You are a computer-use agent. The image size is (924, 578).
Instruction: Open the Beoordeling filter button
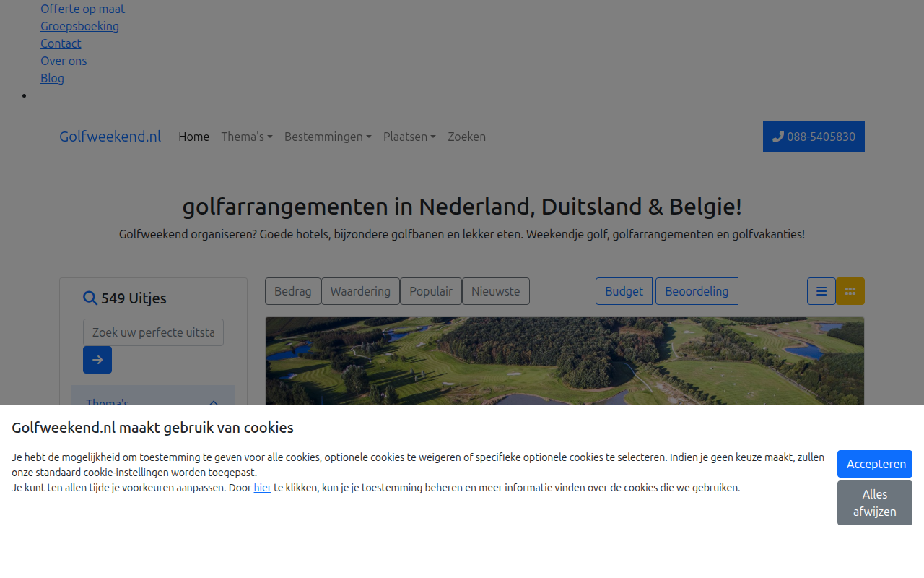[x=697, y=291]
